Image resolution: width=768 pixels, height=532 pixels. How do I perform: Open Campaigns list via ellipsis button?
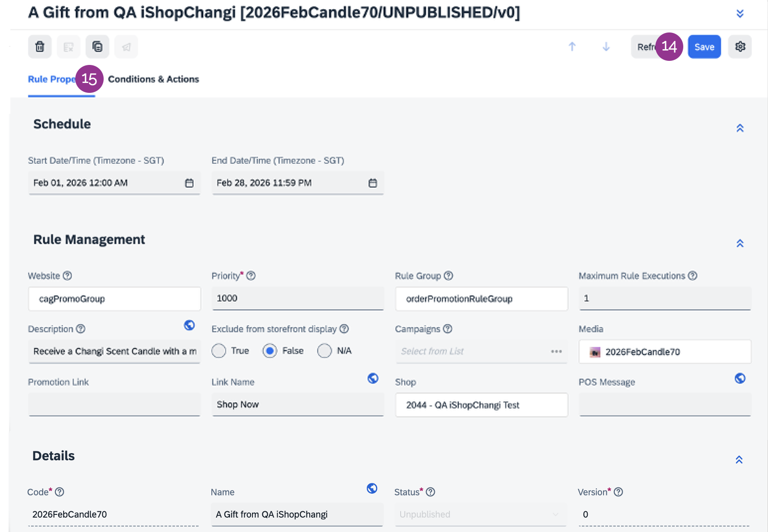point(556,352)
